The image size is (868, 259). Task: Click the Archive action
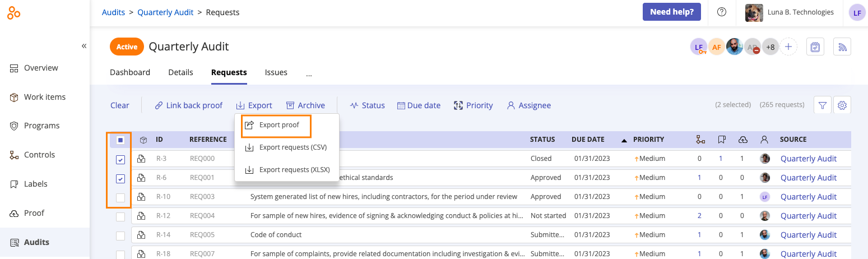(x=305, y=105)
